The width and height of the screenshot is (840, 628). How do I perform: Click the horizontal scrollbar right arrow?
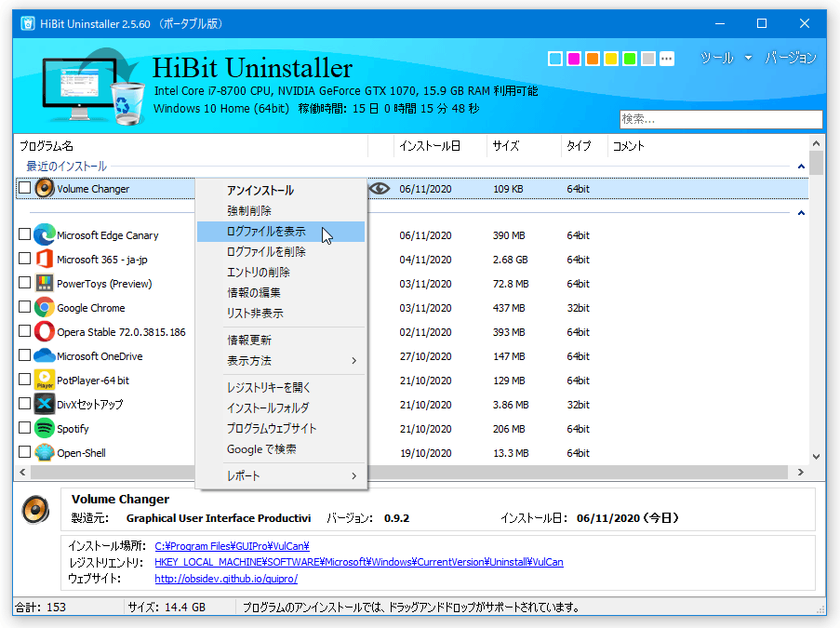click(x=800, y=472)
